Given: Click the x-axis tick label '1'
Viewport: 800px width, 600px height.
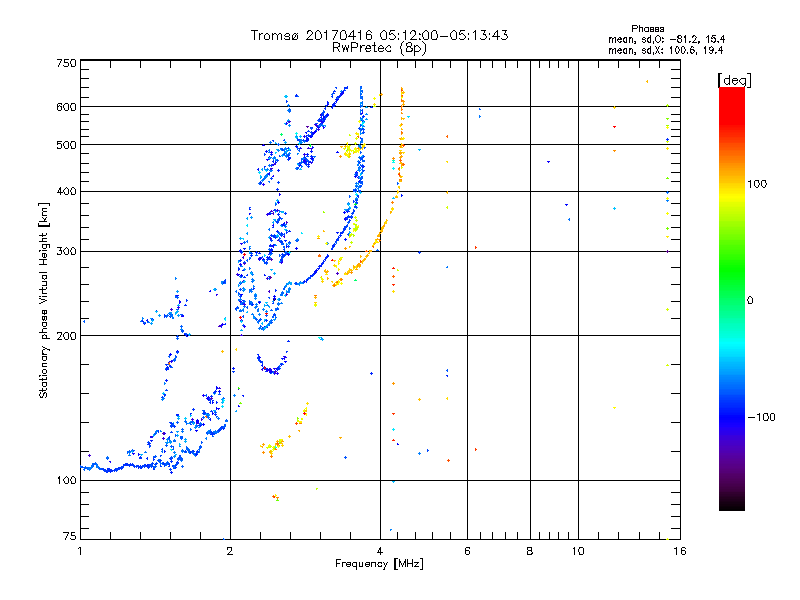Looking at the screenshot, I should (x=80, y=551).
